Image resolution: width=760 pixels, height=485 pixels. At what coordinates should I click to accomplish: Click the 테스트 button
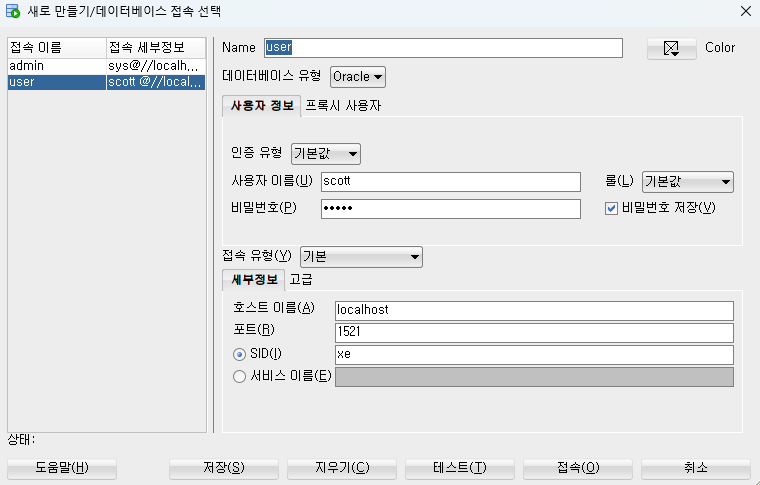click(459, 468)
